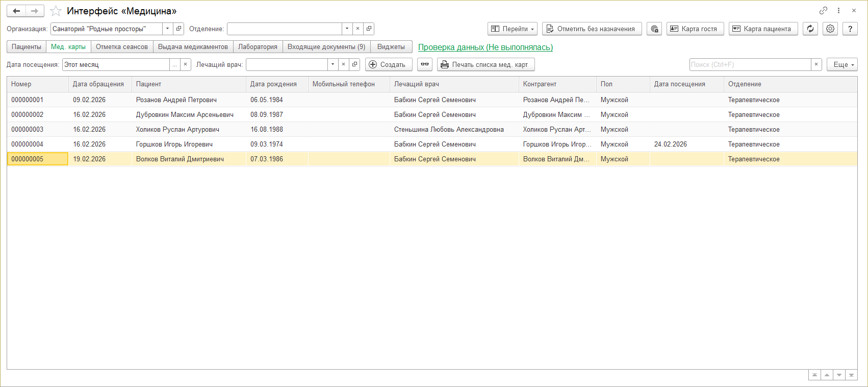Click the Поиск search field

coord(750,65)
